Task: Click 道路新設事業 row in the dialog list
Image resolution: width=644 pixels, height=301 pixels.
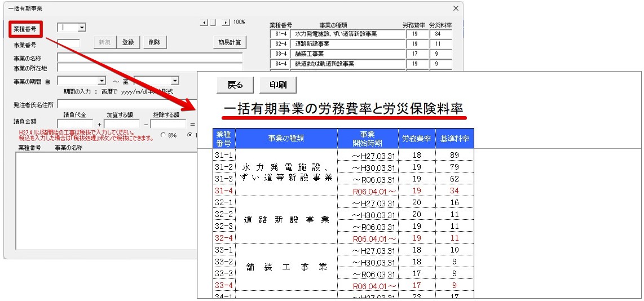Action: tap(349, 43)
